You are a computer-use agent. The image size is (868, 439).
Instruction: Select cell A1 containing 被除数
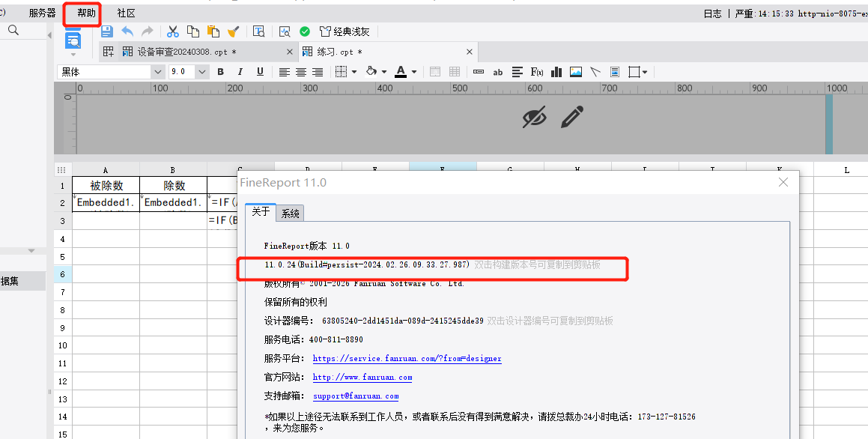[x=106, y=186]
